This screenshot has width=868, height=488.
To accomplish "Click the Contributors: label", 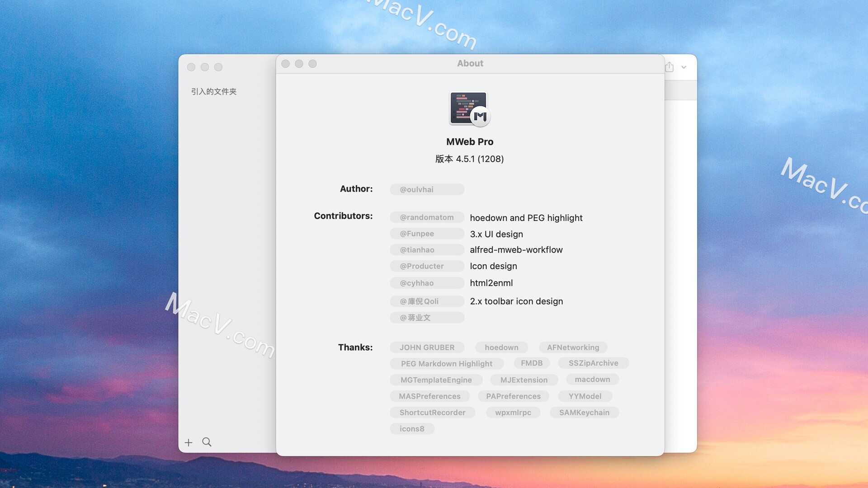I will 343,216.
